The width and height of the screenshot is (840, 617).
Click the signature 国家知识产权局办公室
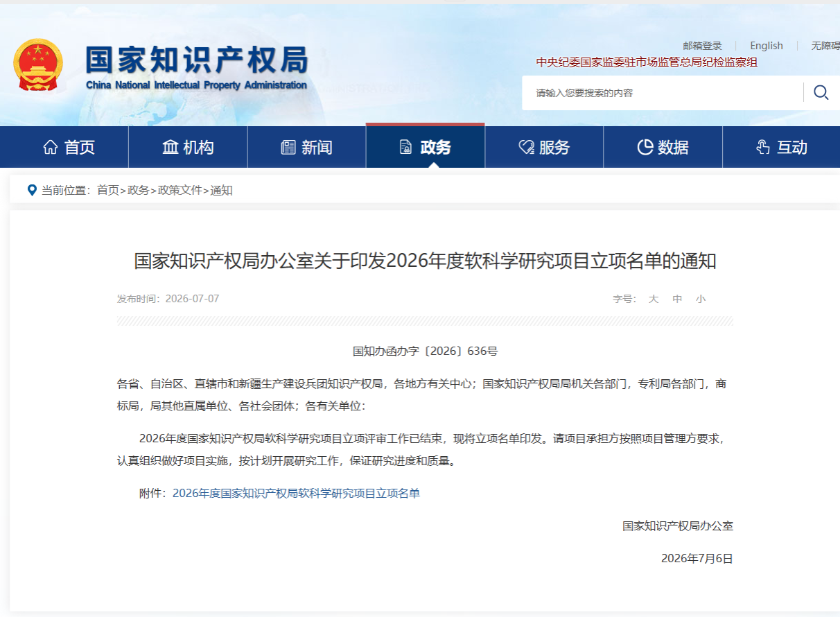tap(678, 525)
